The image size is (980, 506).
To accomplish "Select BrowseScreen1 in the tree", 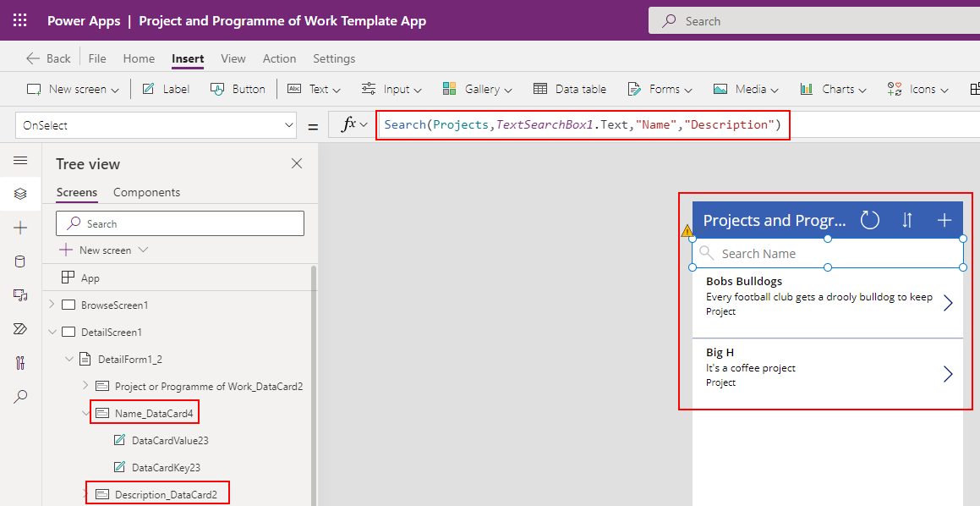I will pos(114,305).
